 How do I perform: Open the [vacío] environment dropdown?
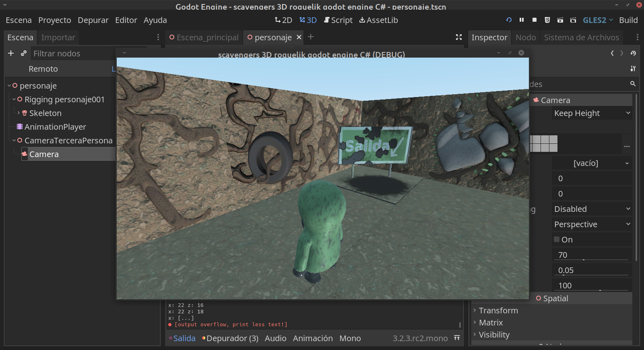pyautogui.click(x=592, y=163)
